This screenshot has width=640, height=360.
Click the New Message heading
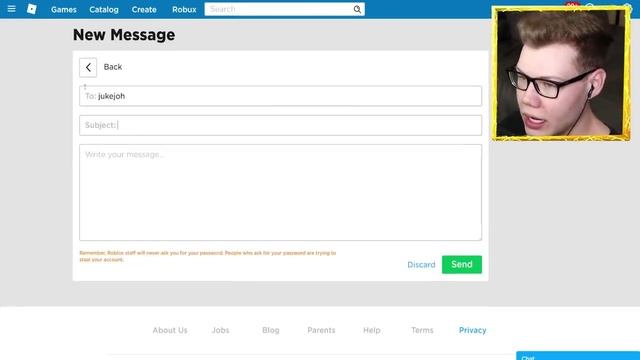click(x=124, y=35)
